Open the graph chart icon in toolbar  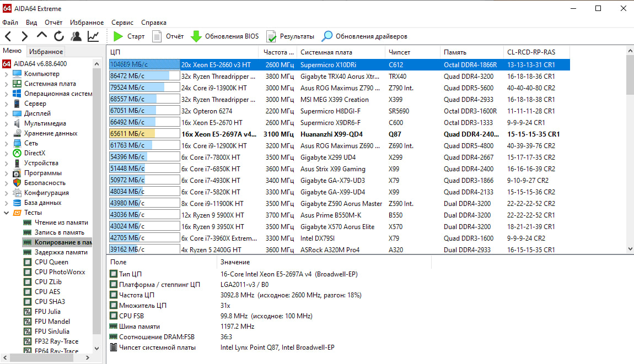coord(93,36)
